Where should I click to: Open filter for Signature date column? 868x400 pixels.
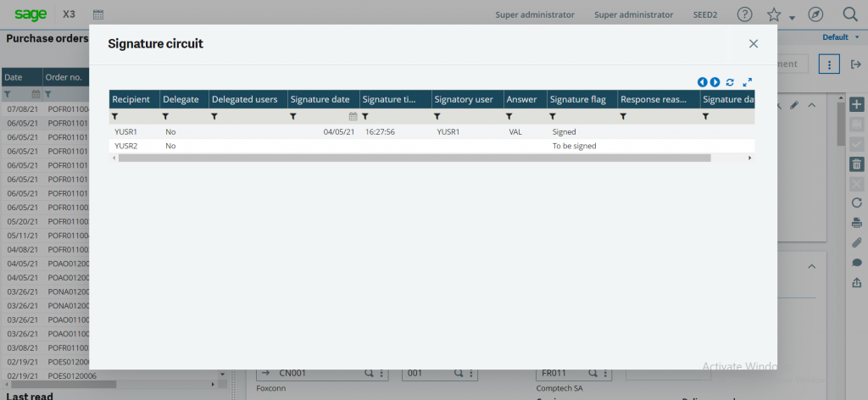[292, 116]
